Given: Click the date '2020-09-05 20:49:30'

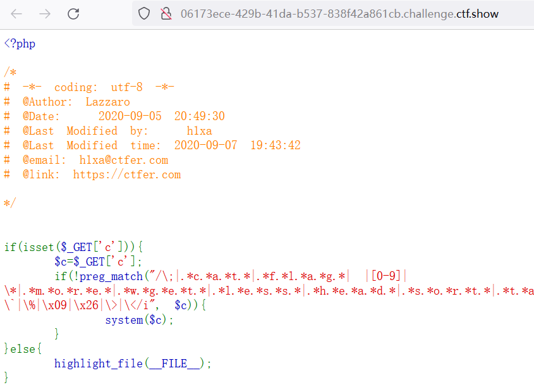Looking at the screenshot, I should (x=161, y=116).
